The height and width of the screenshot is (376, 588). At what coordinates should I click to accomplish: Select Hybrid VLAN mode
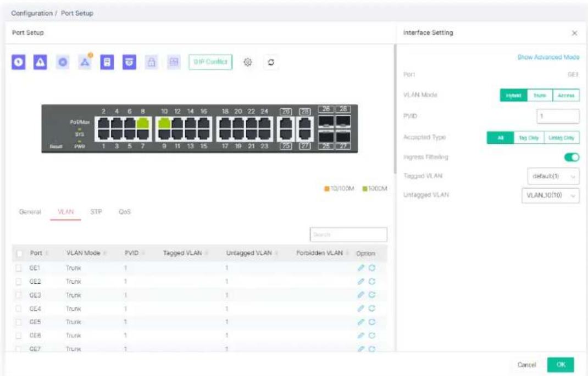[513, 96]
